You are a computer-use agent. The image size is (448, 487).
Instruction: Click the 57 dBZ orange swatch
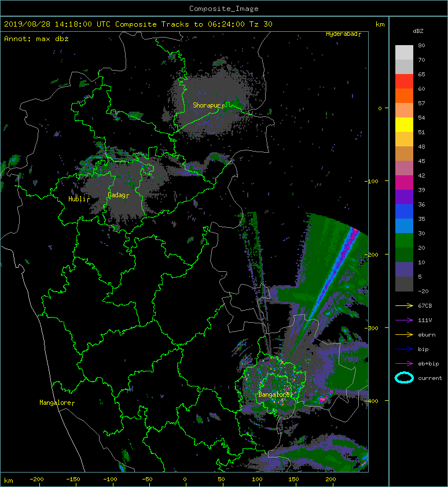point(404,95)
